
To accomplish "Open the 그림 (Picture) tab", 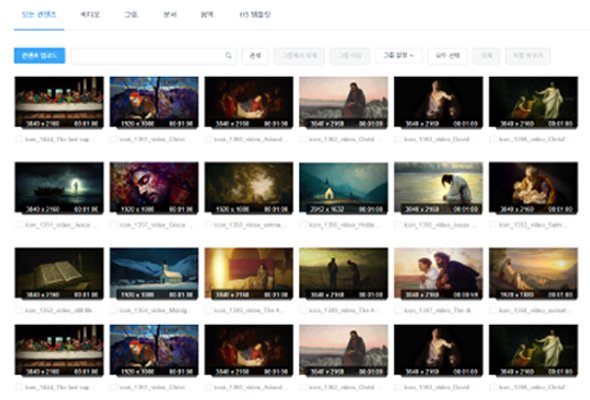I will (131, 15).
